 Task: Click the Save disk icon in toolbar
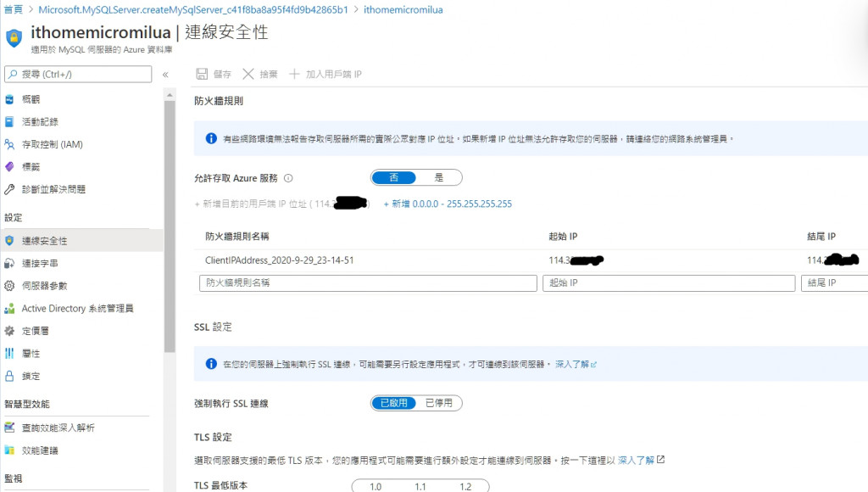coord(202,74)
